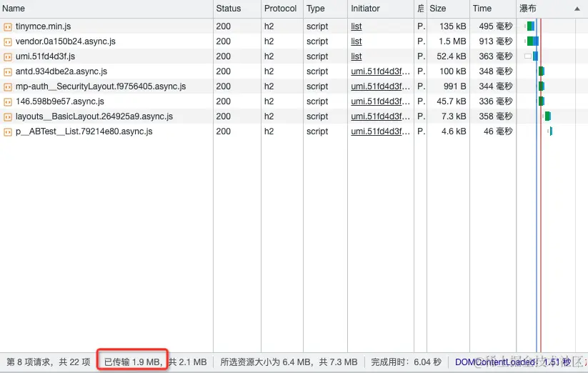Sort requests by the Status column header
The width and height of the screenshot is (588, 373).
point(237,9)
